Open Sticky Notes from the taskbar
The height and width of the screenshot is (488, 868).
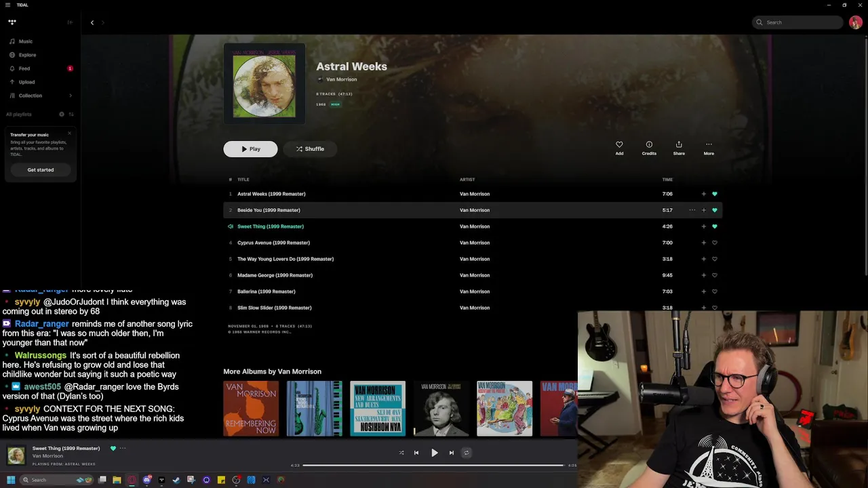[x=221, y=480]
